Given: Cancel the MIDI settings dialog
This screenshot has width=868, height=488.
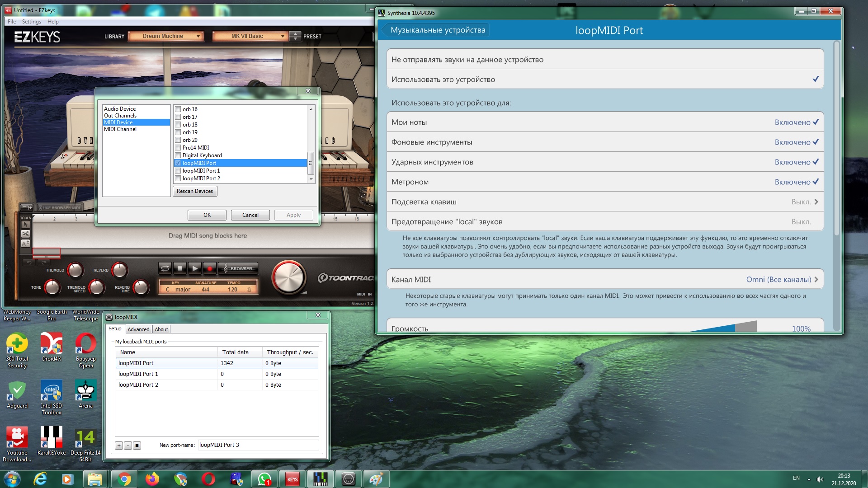Looking at the screenshot, I should 250,215.
